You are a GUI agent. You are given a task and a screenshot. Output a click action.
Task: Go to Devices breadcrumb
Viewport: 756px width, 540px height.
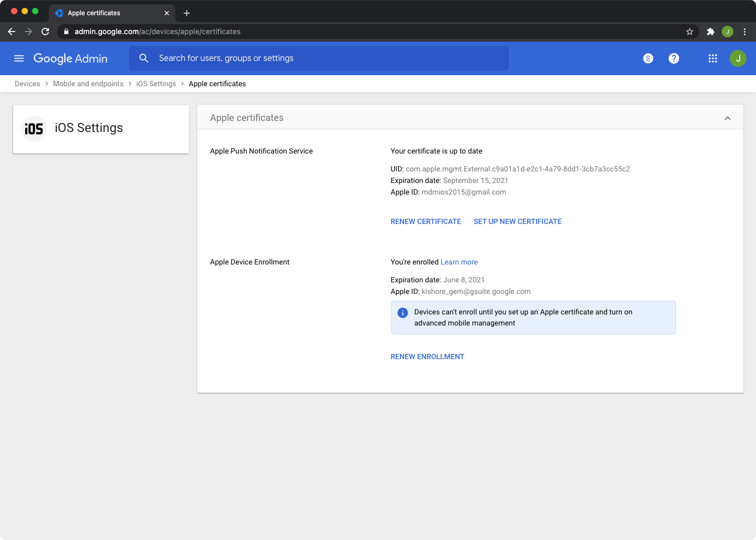click(x=27, y=84)
